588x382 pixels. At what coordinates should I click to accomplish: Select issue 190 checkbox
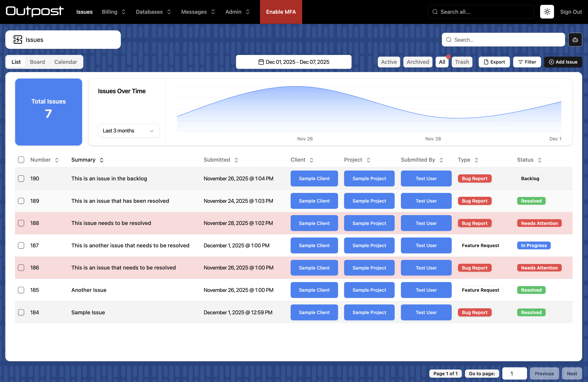(21, 179)
